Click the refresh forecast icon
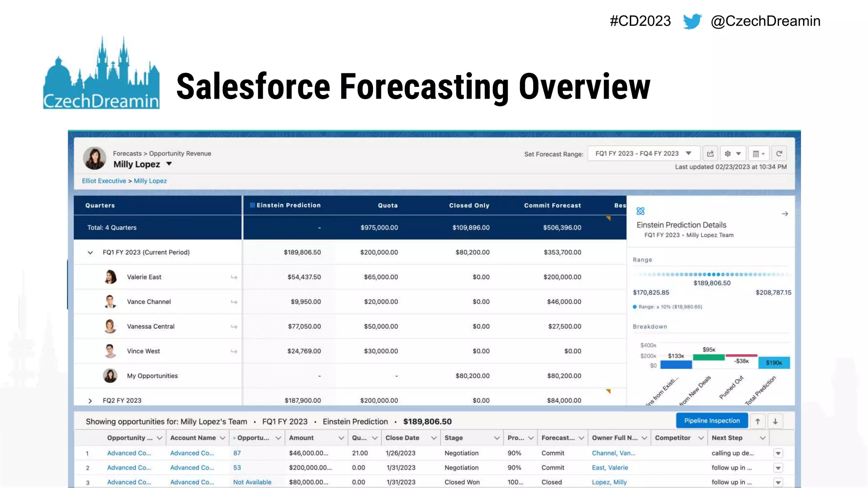868x488 pixels. pos(779,154)
